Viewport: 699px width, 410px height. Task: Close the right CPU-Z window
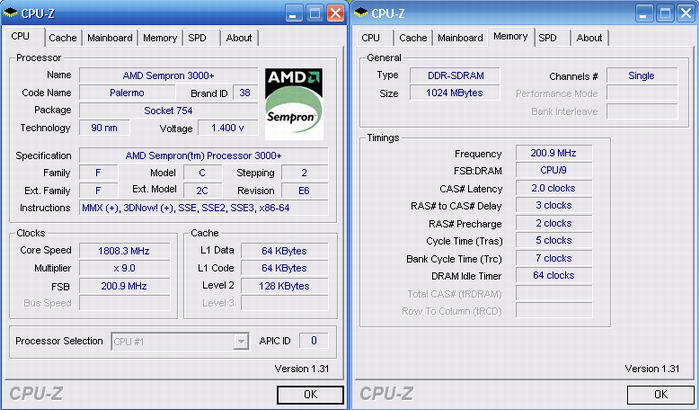[686, 13]
